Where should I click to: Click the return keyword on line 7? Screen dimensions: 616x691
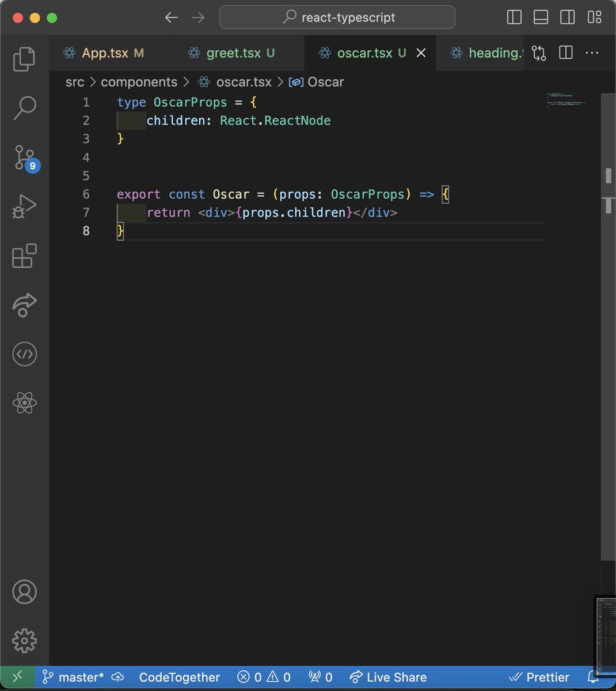[x=168, y=212]
